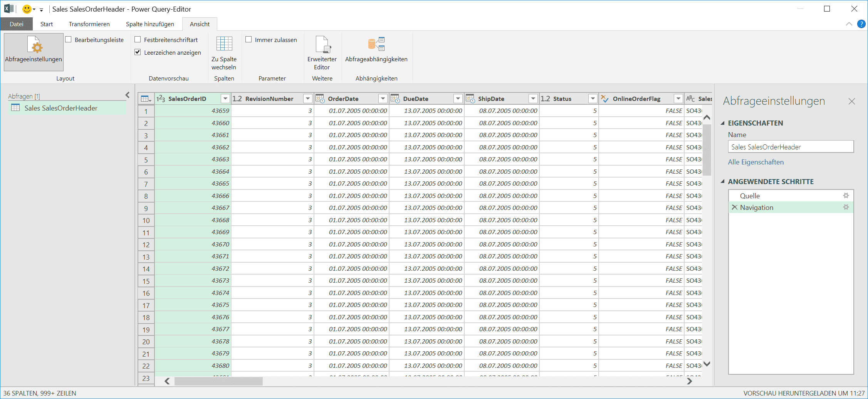Click vertical scrollbar thumb of grid
This screenshot has width=868, height=399.
(x=707, y=149)
